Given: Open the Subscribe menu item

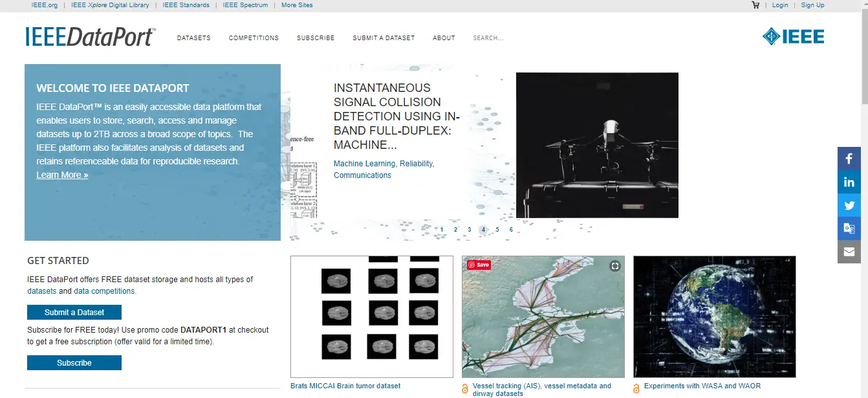Looking at the screenshot, I should click(x=316, y=38).
